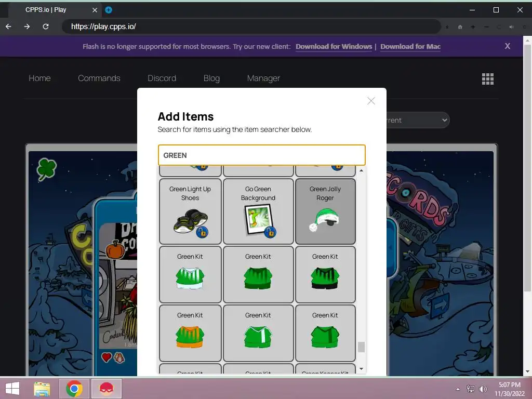The height and width of the screenshot is (399, 532).
Task: Open Google Chrome from taskbar
Action: coord(74,389)
